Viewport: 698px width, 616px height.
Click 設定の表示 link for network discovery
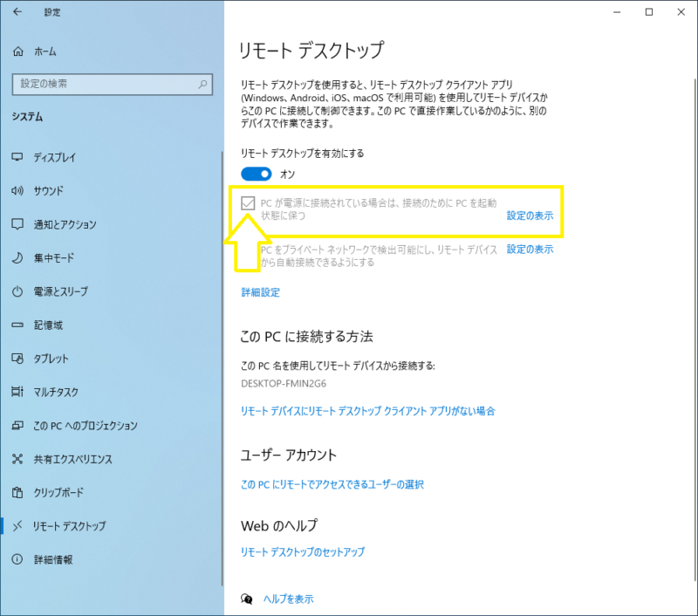(530, 250)
